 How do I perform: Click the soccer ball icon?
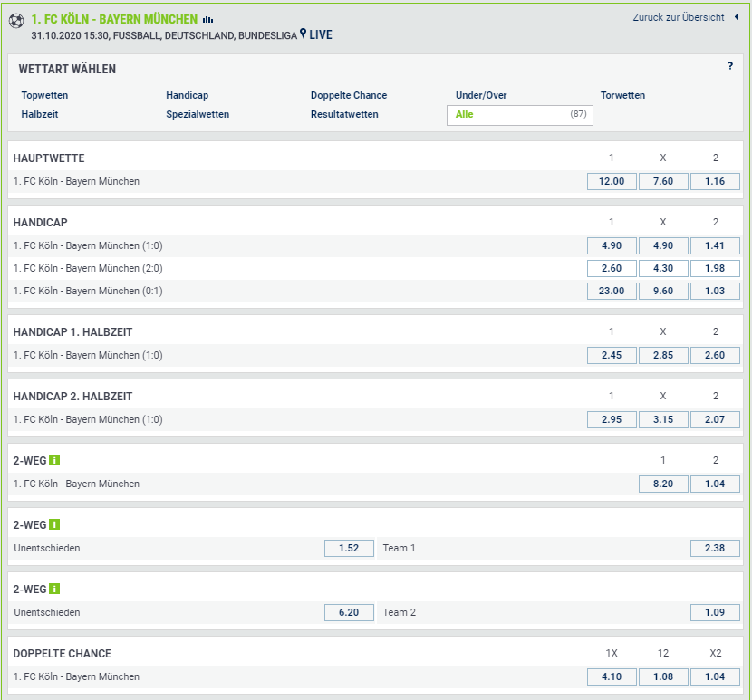16,21
